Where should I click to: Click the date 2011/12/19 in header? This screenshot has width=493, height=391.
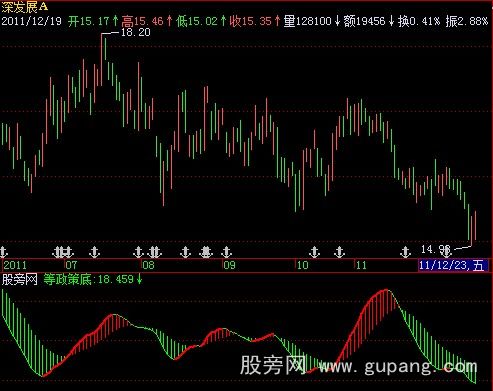(x=32, y=21)
